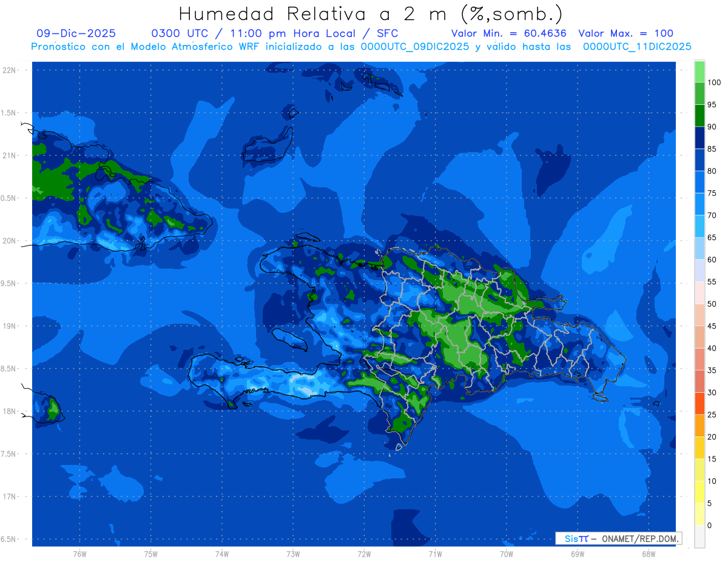The image size is (728, 562).
Task: Click the 'Pronostico con el Modelo Atmosferico WRF' line
Action: click(x=361, y=47)
